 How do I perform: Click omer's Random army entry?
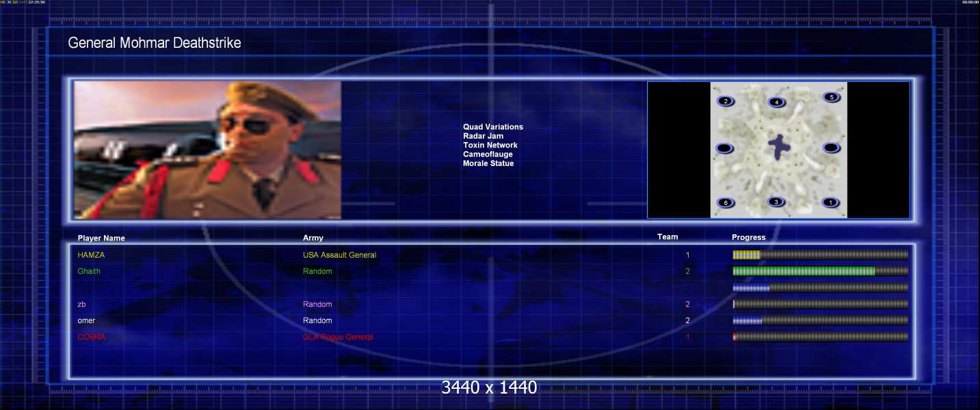(x=317, y=320)
